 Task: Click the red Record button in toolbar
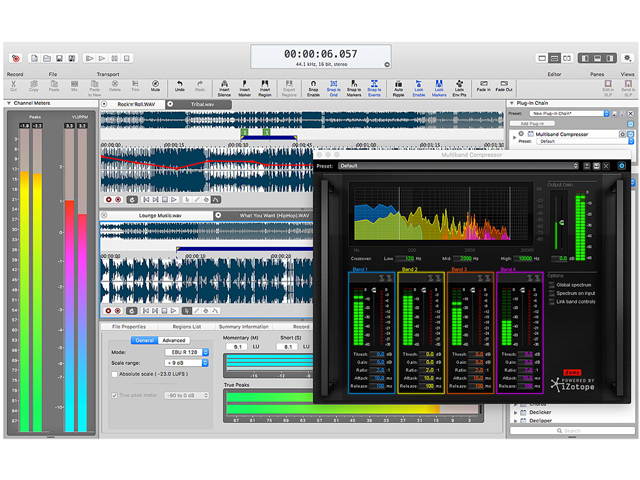[x=16, y=59]
